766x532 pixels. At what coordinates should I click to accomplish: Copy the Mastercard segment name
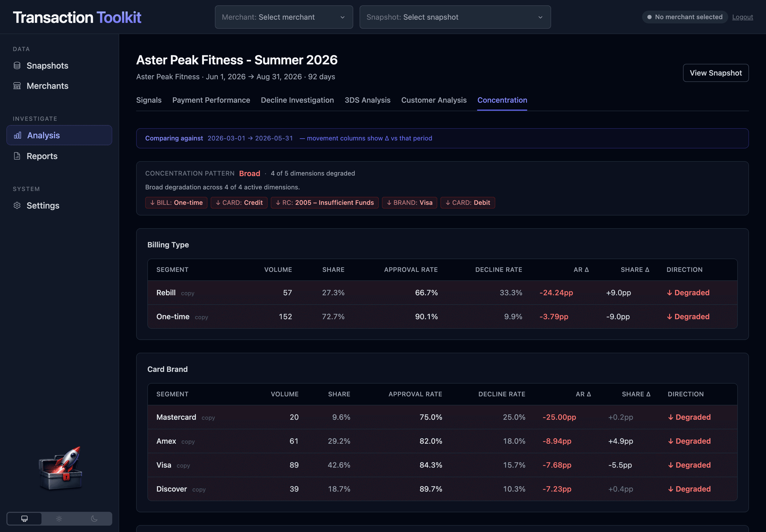pyautogui.click(x=208, y=418)
